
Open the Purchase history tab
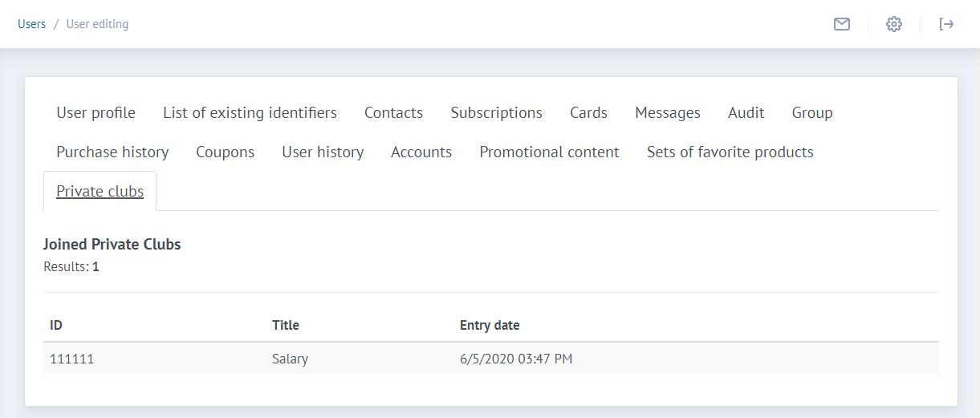[x=112, y=152]
